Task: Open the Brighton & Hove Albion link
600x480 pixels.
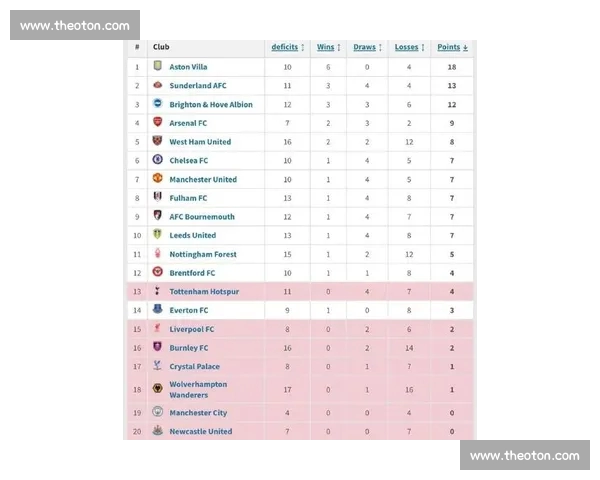Action: 211,104
